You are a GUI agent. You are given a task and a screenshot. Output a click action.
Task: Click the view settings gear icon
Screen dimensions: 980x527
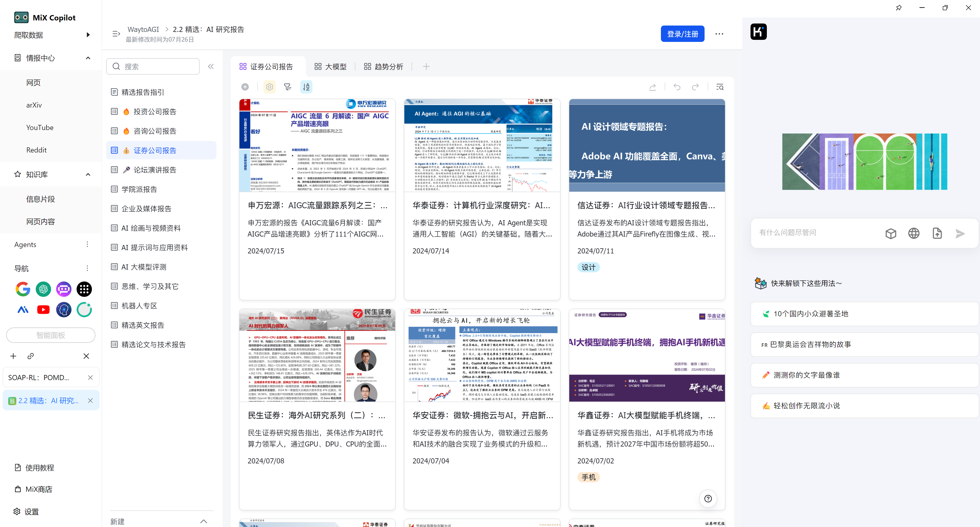tap(269, 87)
